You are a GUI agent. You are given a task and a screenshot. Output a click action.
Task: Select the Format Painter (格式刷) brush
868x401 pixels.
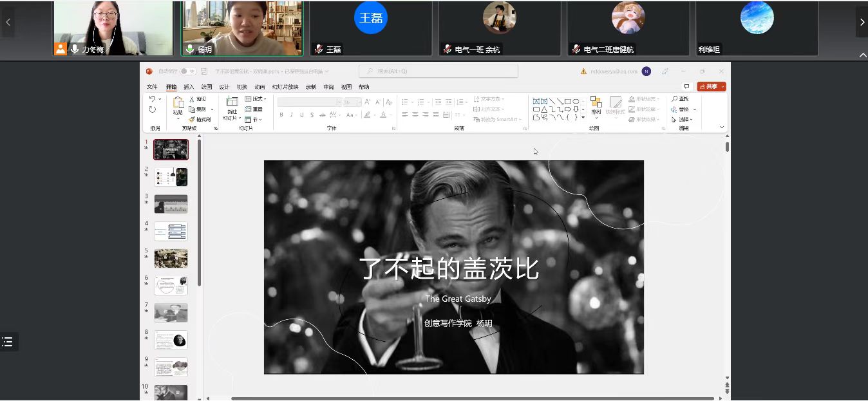click(192, 119)
